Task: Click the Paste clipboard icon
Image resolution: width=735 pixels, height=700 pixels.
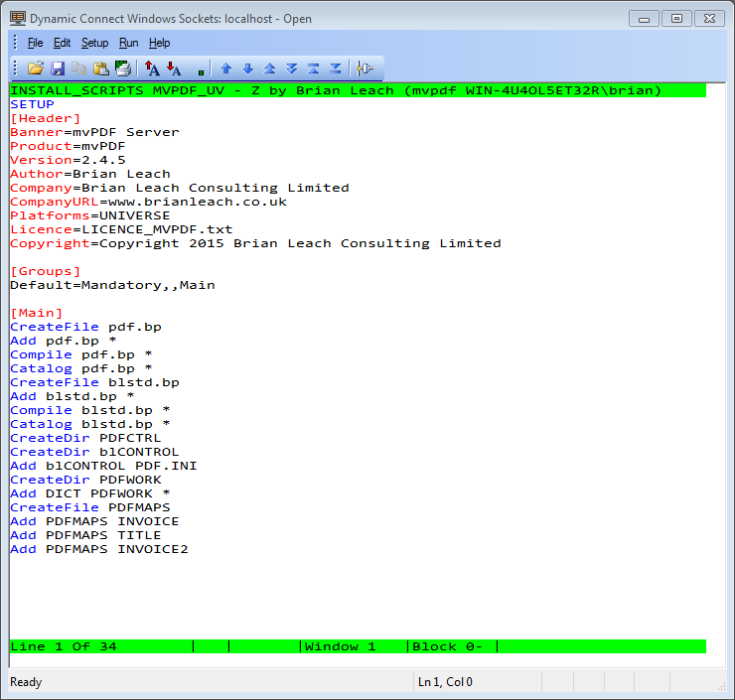Action: coord(100,69)
